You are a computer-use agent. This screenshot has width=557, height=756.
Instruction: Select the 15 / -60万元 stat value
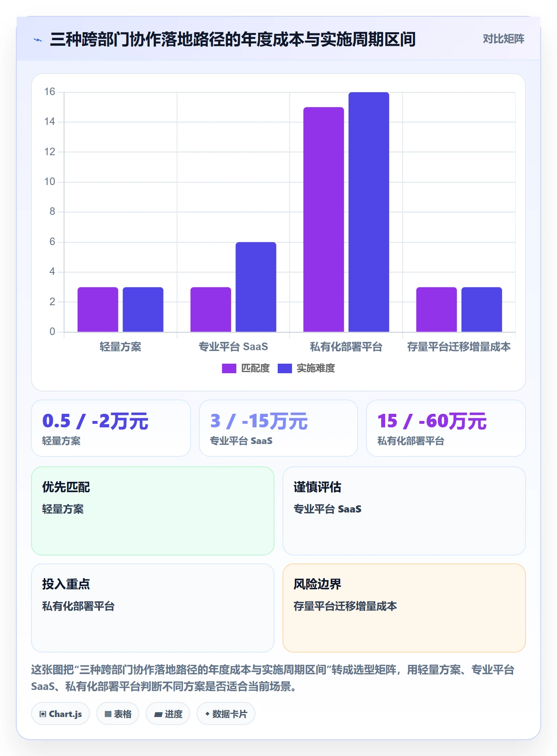coord(432,421)
